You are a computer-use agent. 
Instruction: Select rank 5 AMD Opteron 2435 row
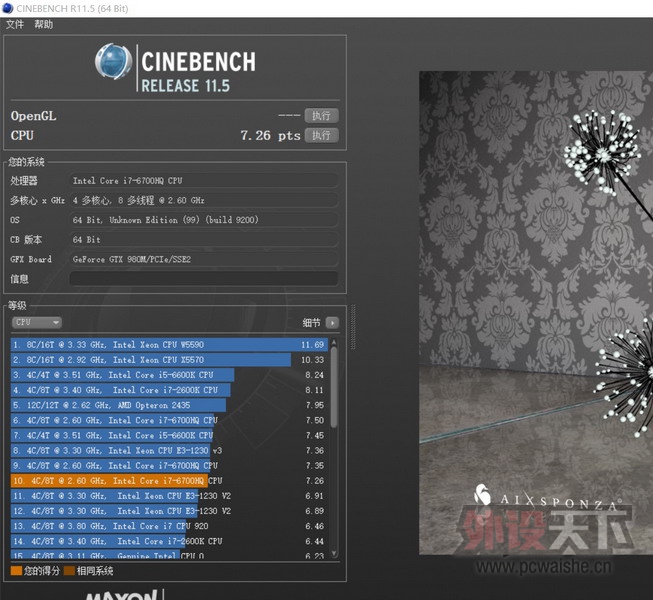click(169, 405)
